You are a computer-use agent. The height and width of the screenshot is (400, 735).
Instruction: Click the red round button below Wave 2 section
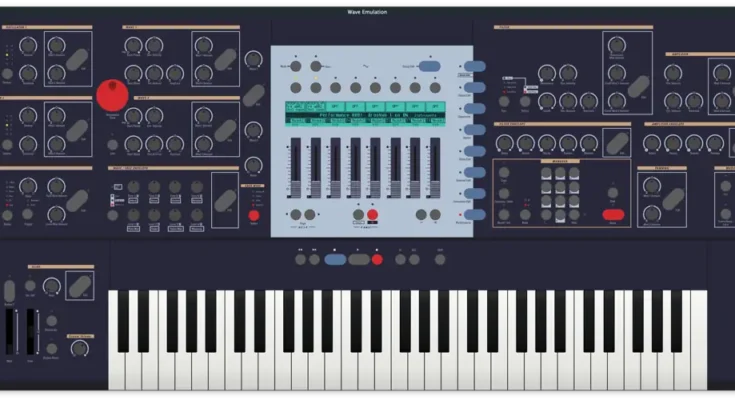point(254,215)
